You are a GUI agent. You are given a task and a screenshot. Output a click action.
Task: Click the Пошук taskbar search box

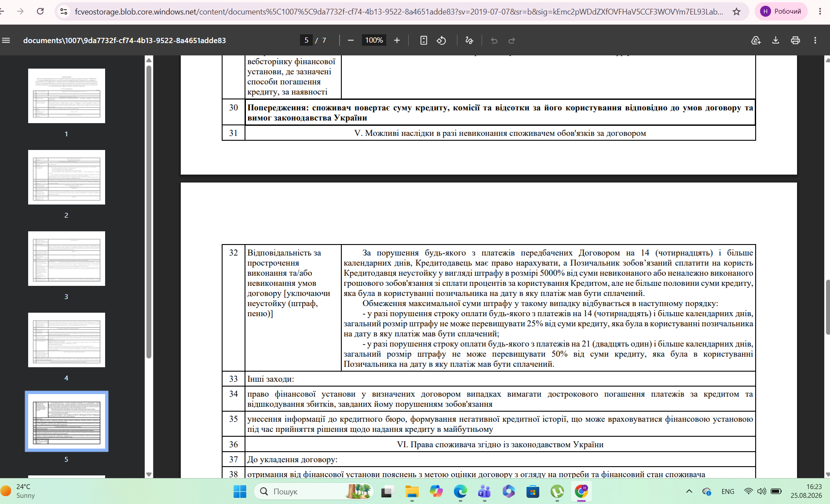[314, 491]
